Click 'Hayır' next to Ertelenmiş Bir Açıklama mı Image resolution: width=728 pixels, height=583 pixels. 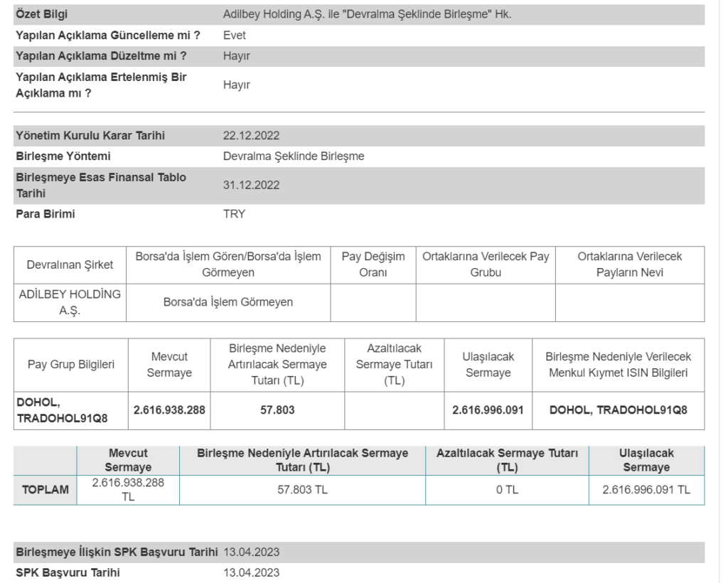[x=237, y=85]
